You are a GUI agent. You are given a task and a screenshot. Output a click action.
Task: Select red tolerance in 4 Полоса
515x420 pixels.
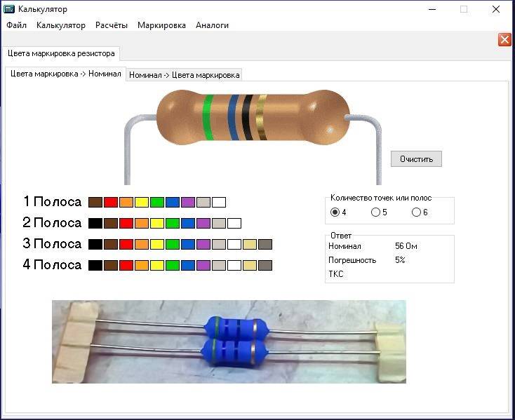[126, 265]
